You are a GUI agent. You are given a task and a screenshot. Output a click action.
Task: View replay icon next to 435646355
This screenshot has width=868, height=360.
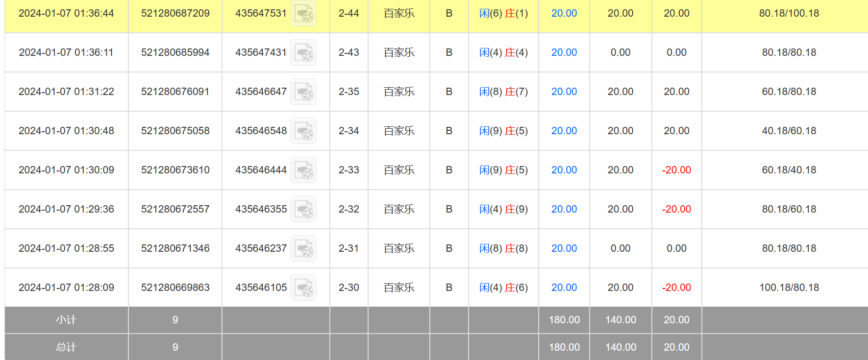(303, 210)
